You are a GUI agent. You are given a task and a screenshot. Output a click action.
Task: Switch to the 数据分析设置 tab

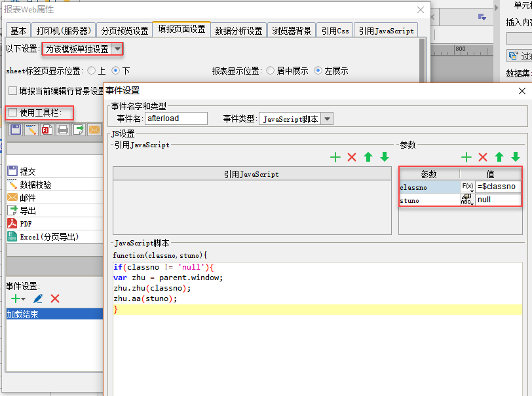238,31
